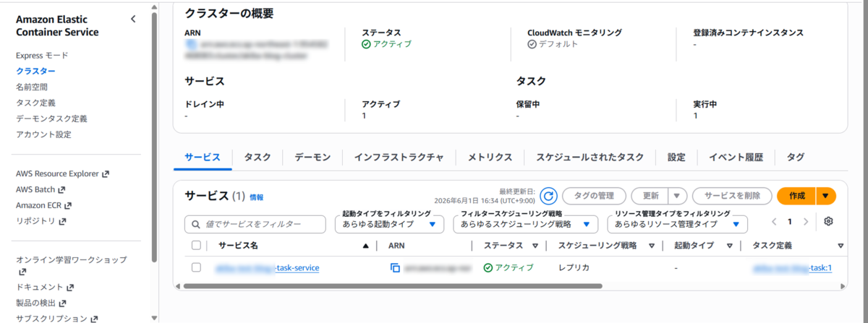Open services table preferences gear
Image resolution: width=868 pixels, height=323 pixels.
829,222
